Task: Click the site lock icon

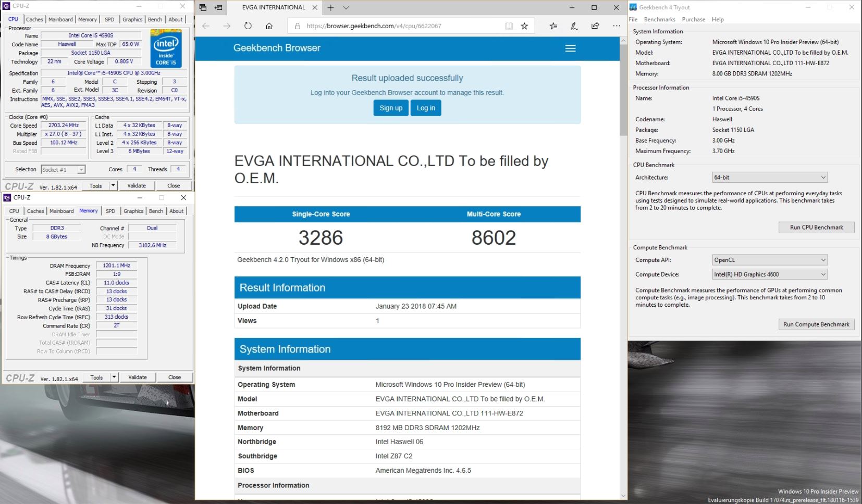Action: [298, 26]
